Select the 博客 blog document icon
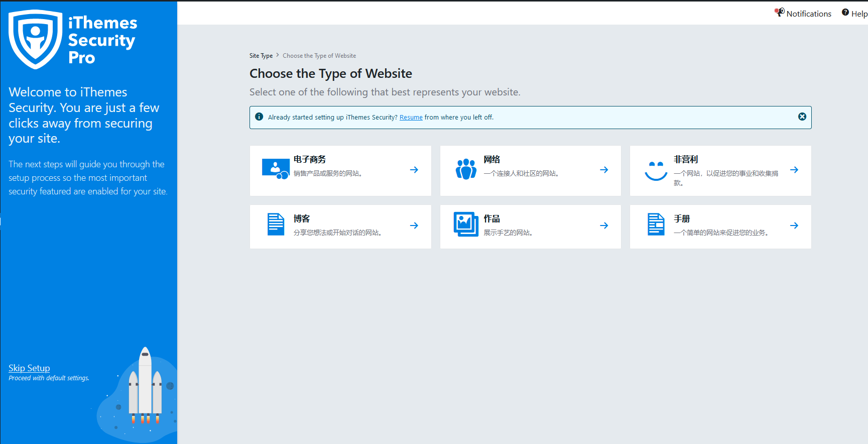The width and height of the screenshot is (868, 444). [276, 225]
